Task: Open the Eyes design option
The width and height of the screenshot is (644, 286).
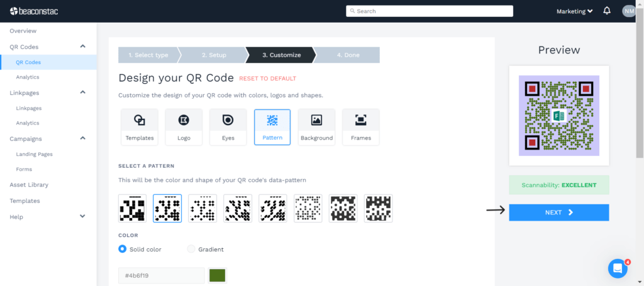Action: coord(228,127)
